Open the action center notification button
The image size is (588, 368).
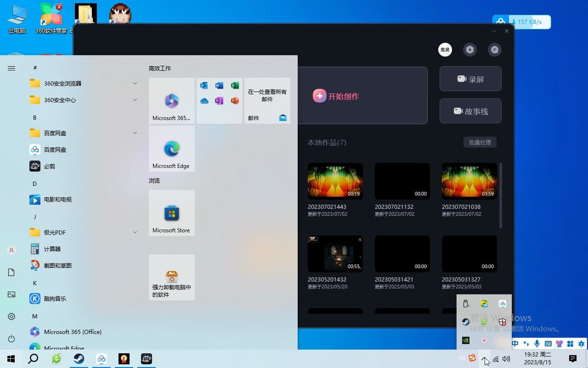572,359
